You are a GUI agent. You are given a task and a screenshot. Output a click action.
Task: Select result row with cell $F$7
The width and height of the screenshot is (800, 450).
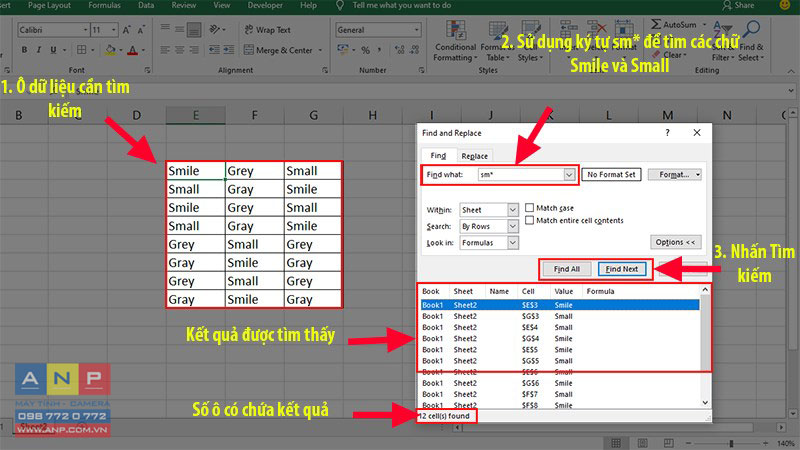tap(560, 394)
